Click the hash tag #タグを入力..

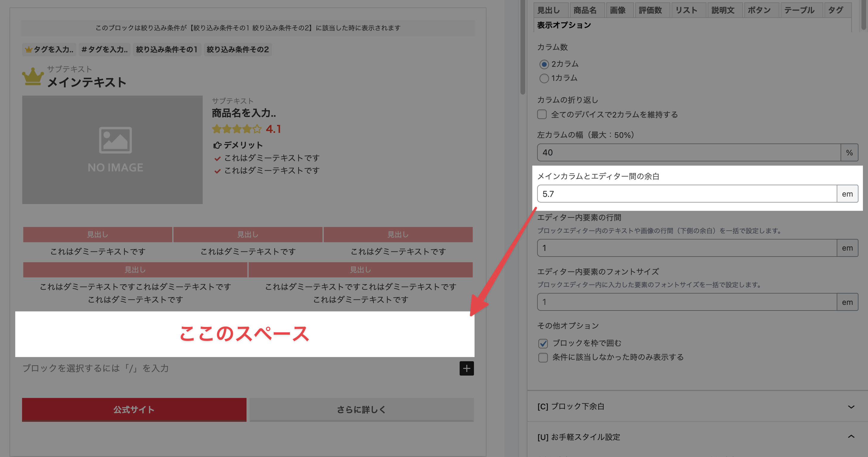coord(104,50)
